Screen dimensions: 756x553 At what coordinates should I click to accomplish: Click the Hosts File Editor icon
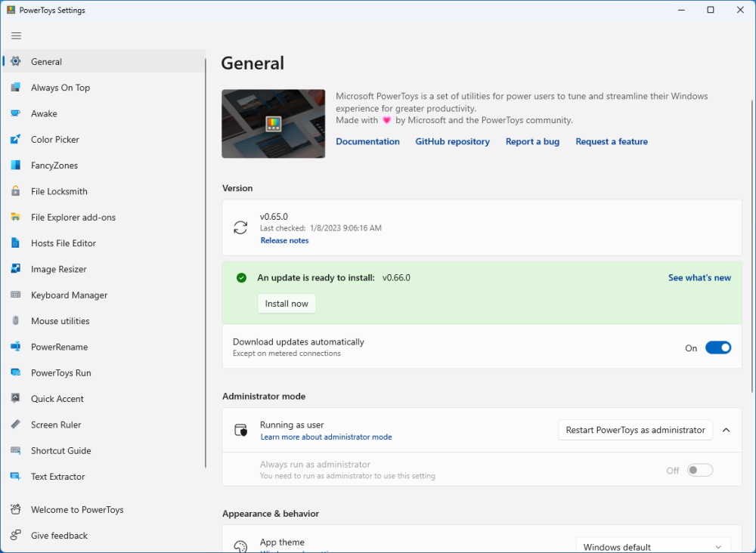15,243
